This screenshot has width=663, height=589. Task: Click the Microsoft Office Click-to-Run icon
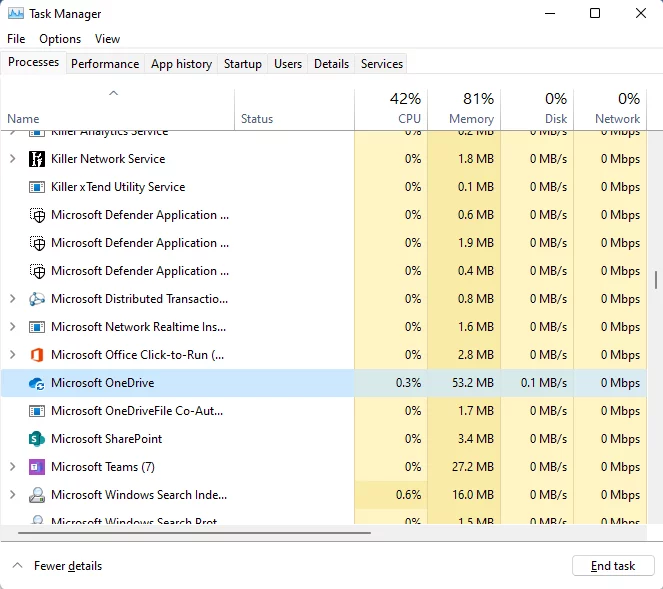coord(37,355)
